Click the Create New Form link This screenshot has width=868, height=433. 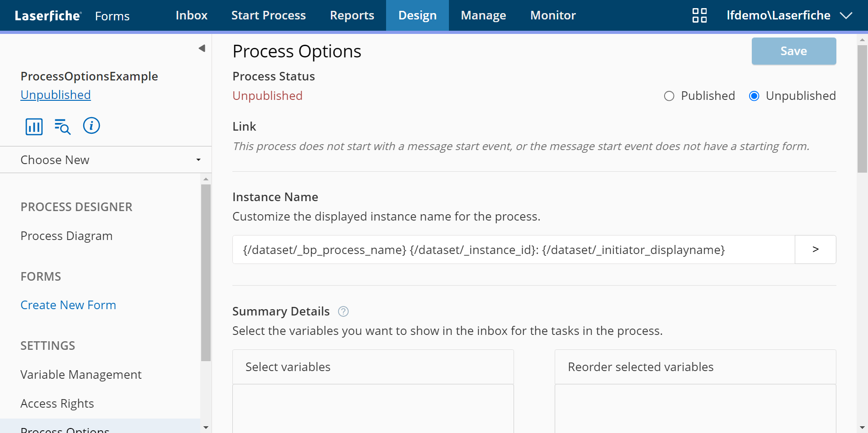[68, 305]
